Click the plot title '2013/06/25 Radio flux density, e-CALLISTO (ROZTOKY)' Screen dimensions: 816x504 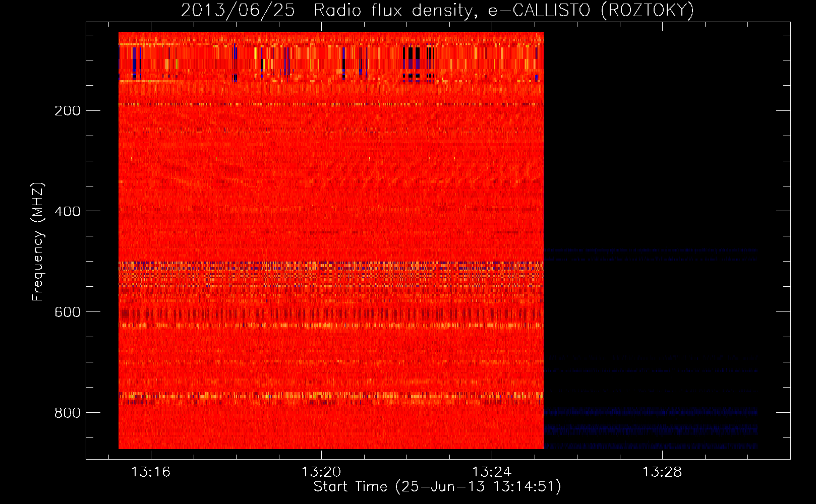pyautogui.click(x=437, y=11)
